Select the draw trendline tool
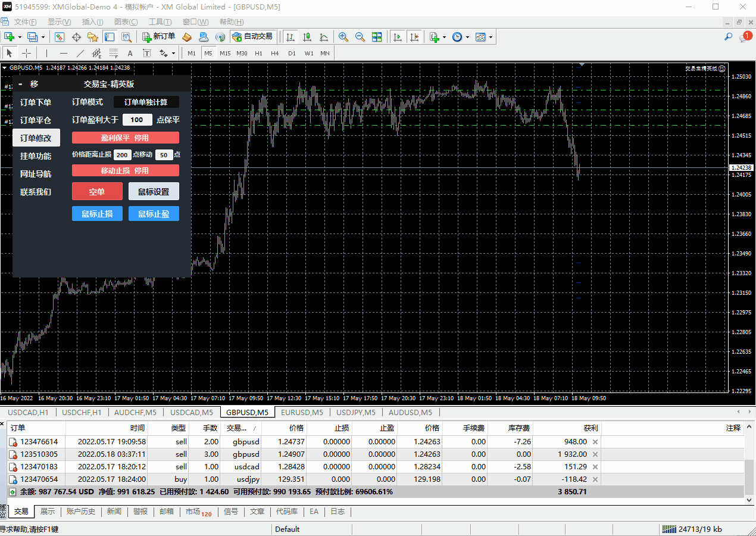This screenshot has width=756, height=536. pyautogui.click(x=80, y=53)
